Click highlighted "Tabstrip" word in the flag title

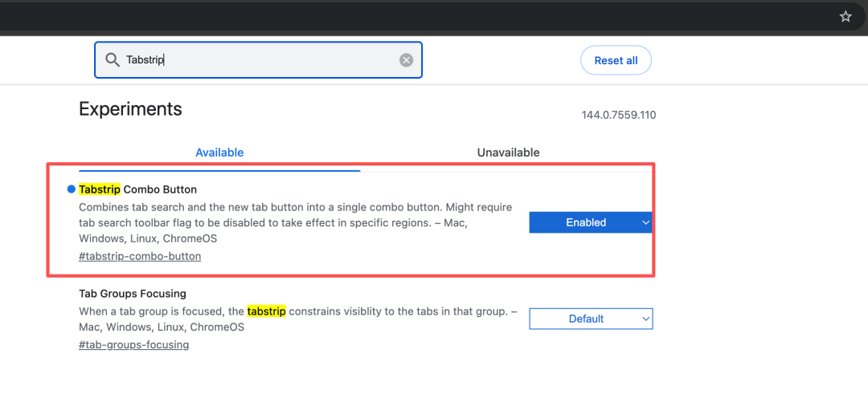(x=100, y=189)
